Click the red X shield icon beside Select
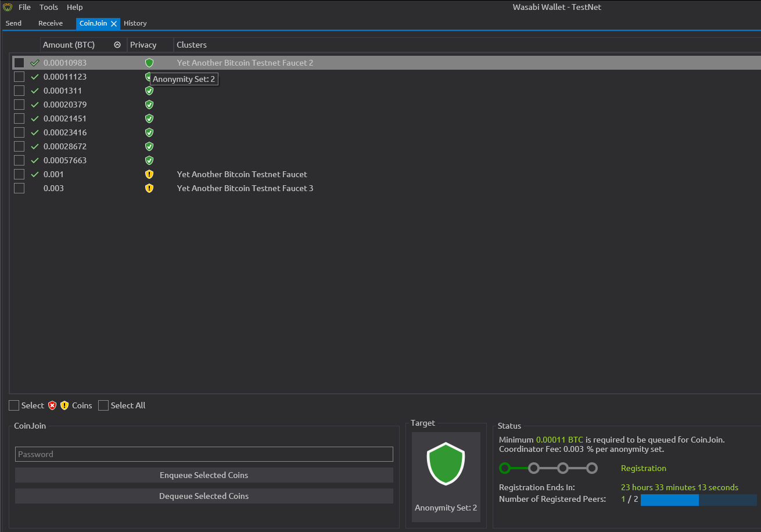The height and width of the screenshot is (532, 761). (x=52, y=405)
